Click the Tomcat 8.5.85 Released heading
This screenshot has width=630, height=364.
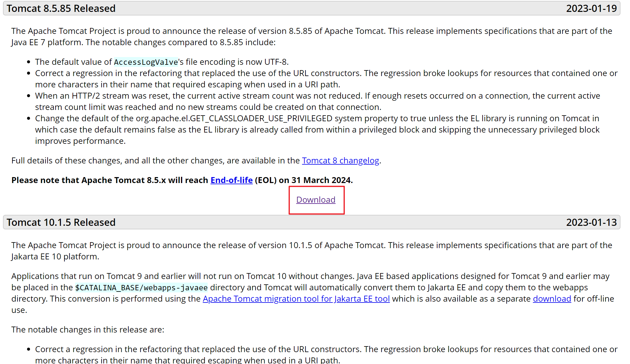click(61, 8)
